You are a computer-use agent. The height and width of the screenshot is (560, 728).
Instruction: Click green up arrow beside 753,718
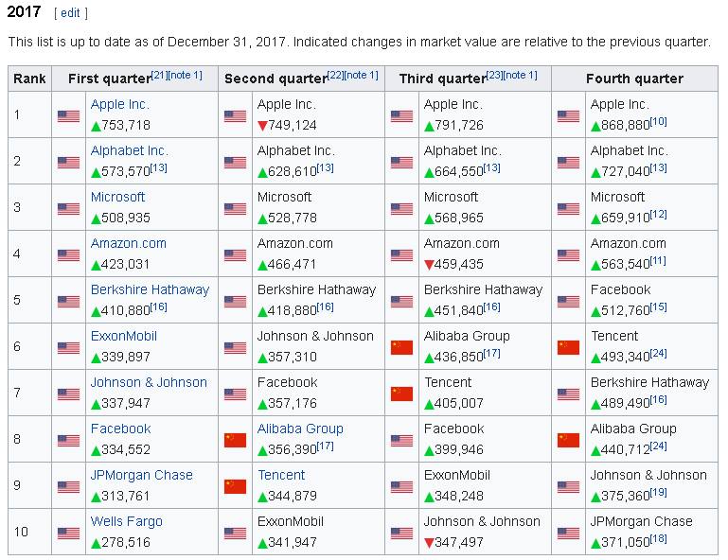click(x=97, y=126)
